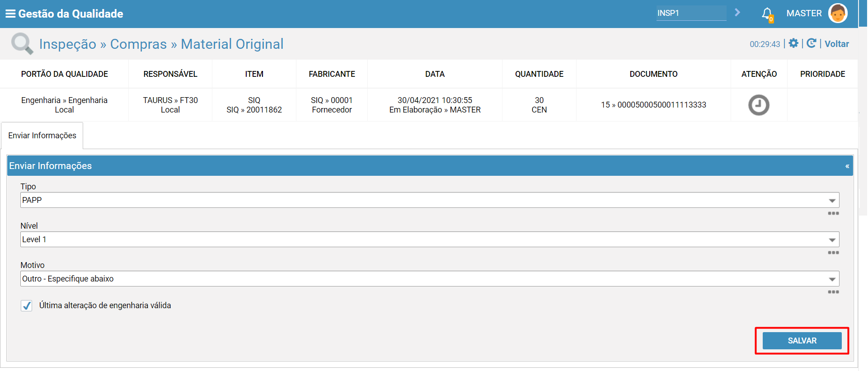This screenshot has height=371, width=868.
Task: Click the Material Original breadcrumb
Action: (x=232, y=44)
